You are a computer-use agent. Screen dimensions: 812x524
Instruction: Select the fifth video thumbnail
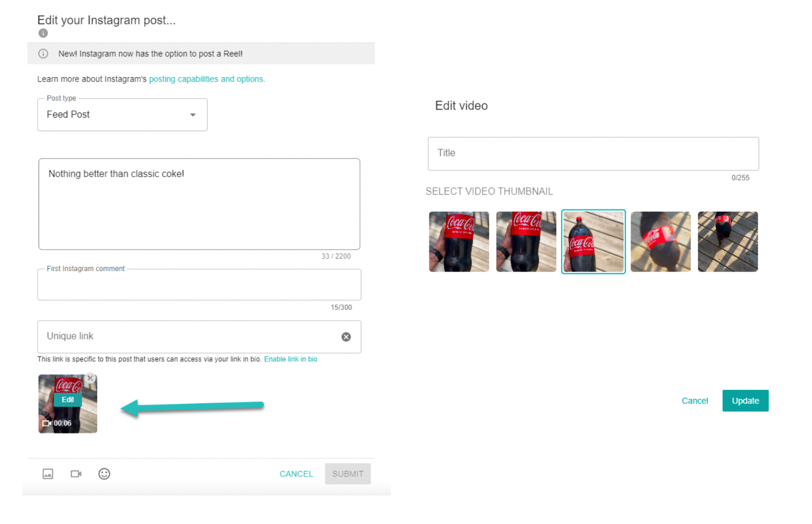click(728, 242)
